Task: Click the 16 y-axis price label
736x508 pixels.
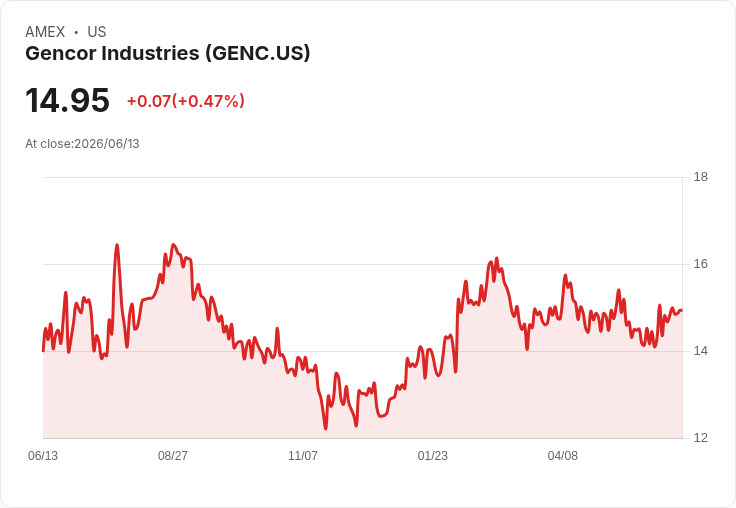Action: (701, 264)
